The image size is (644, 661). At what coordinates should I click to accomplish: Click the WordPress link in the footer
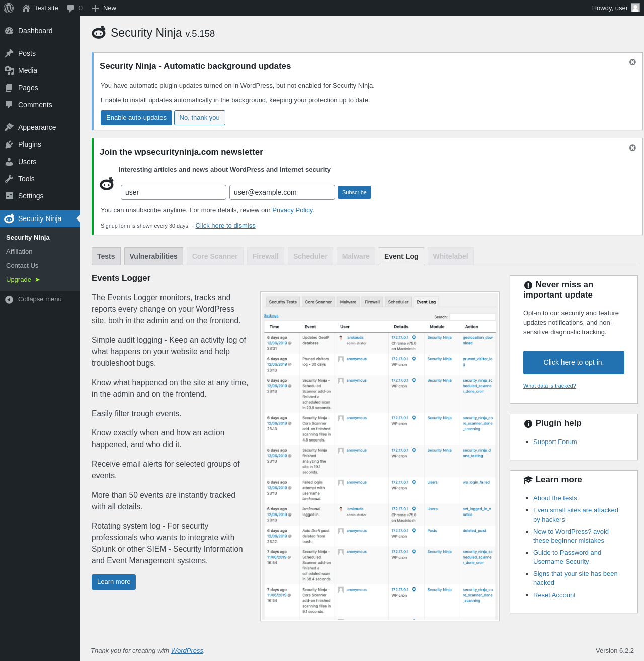coord(187,651)
